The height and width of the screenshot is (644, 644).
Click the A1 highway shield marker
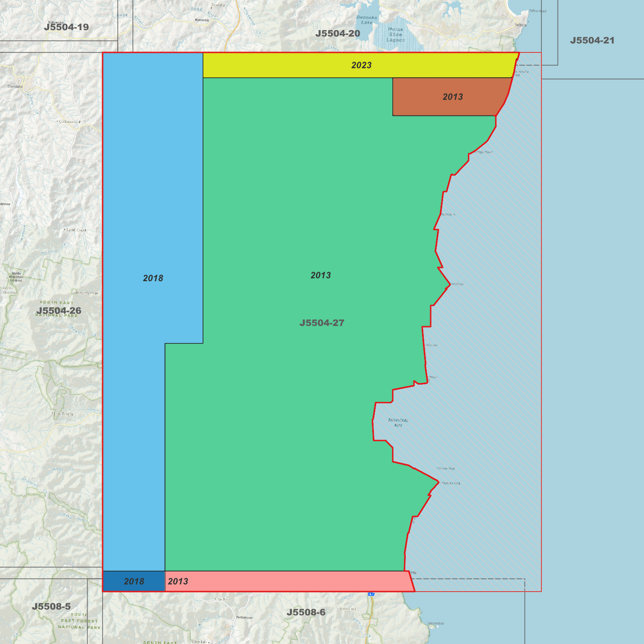[371, 594]
